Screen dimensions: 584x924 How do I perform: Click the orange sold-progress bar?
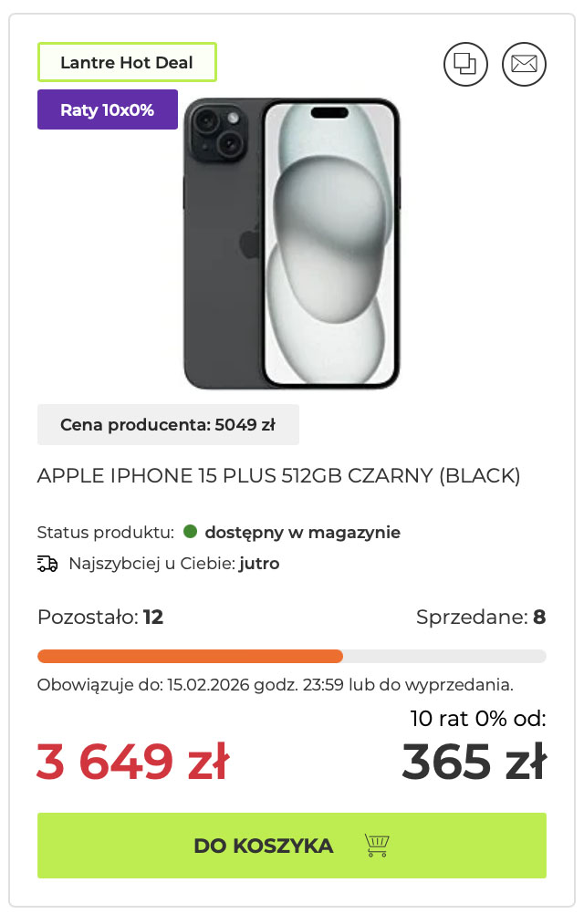190,656
